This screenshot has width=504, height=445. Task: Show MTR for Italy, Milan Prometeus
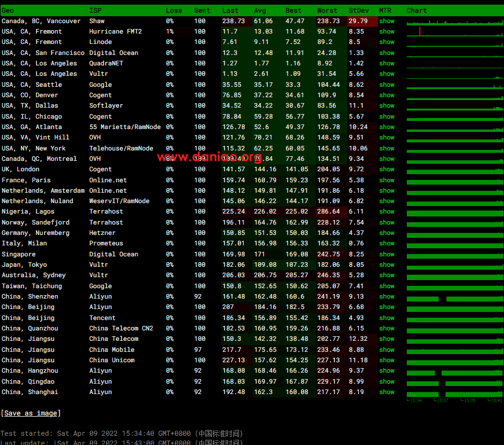click(387, 244)
